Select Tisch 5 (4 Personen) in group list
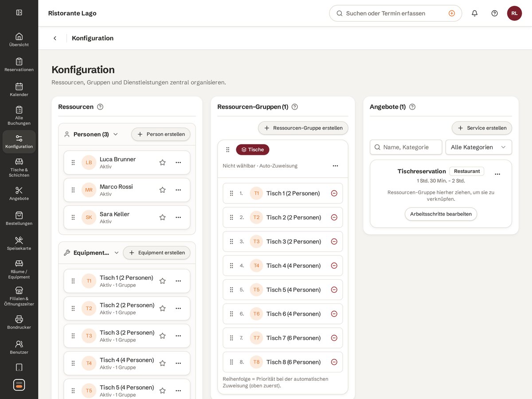The height and width of the screenshot is (399, 532). pyautogui.click(x=283, y=289)
